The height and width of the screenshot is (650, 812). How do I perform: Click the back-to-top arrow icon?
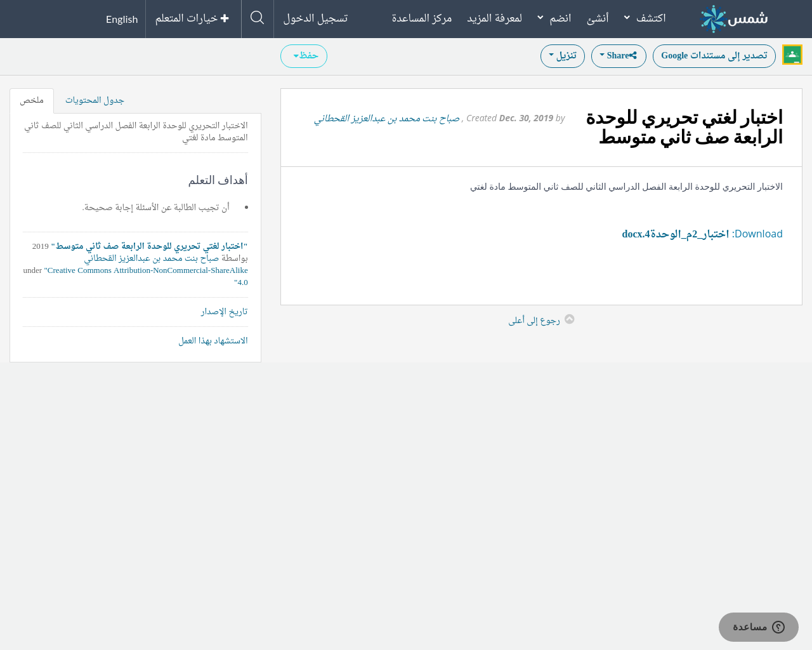pos(570,319)
